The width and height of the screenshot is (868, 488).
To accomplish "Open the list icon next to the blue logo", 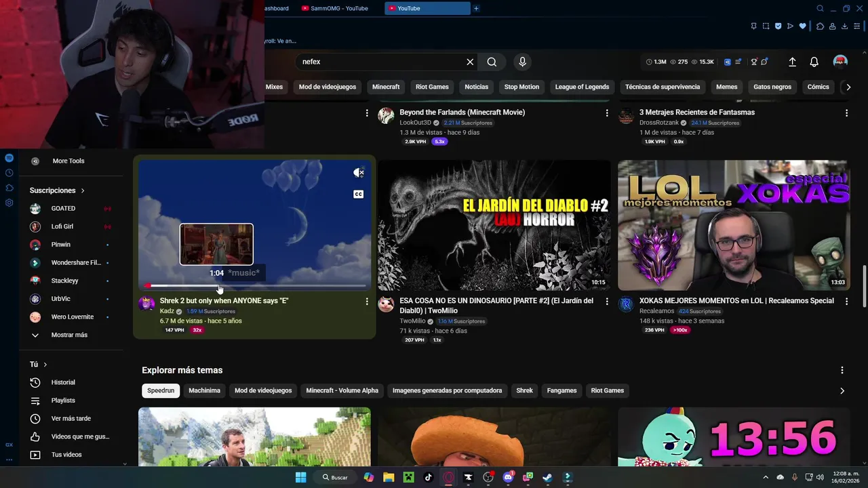I will pos(738,62).
